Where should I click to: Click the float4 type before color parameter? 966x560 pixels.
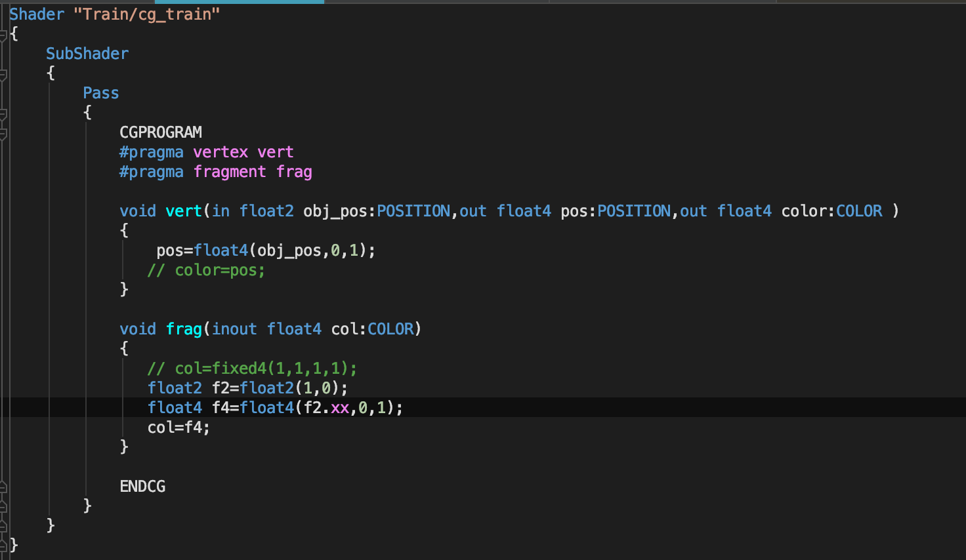744,211
